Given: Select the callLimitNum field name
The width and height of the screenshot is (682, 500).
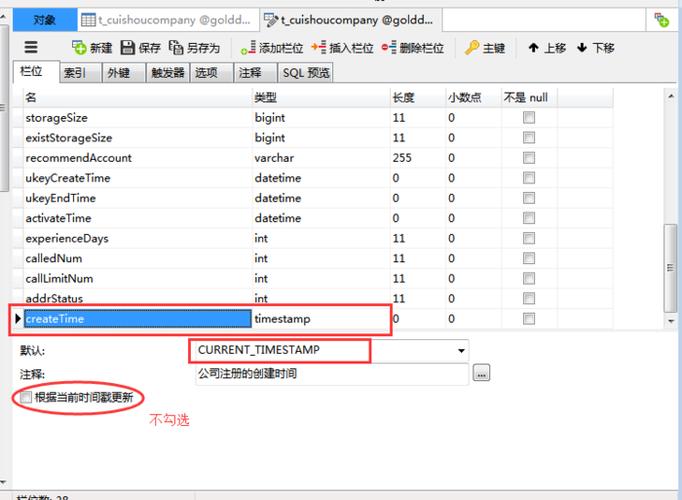Looking at the screenshot, I should [x=59, y=279].
